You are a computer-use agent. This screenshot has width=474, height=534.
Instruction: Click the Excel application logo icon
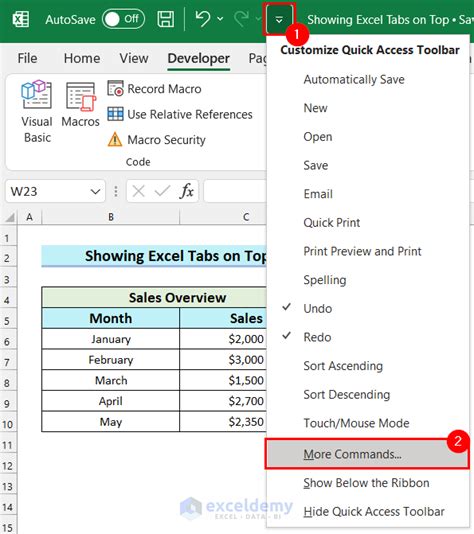21,19
